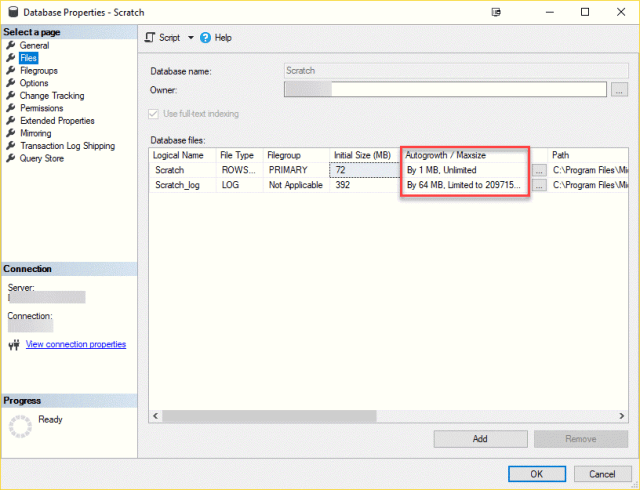Click the wrench icon beside Mirroring
The width and height of the screenshot is (640, 490).
click(x=11, y=133)
